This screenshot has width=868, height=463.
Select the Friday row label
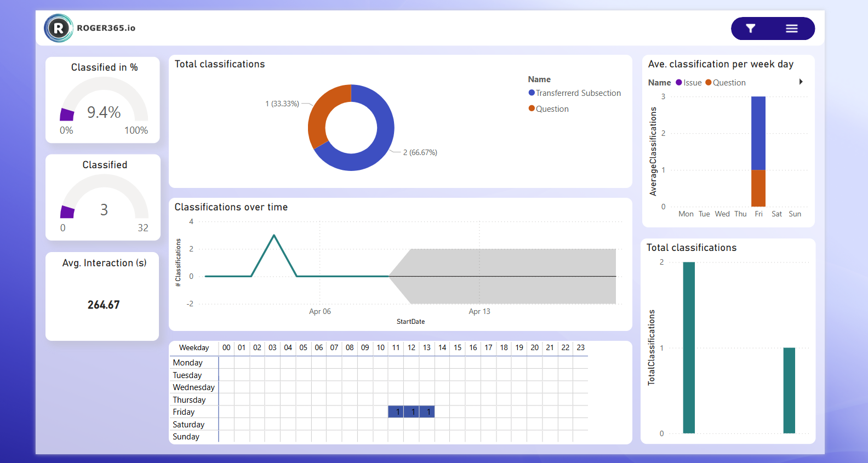click(x=184, y=412)
